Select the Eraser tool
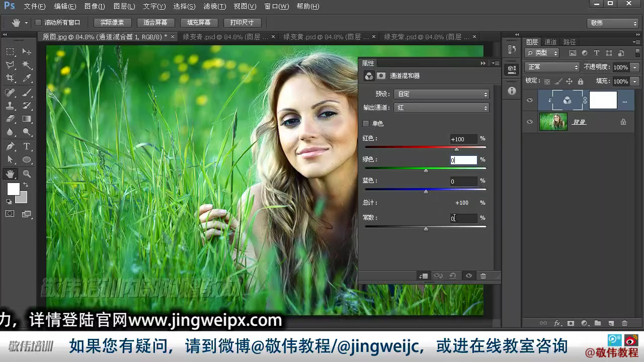 (10, 119)
